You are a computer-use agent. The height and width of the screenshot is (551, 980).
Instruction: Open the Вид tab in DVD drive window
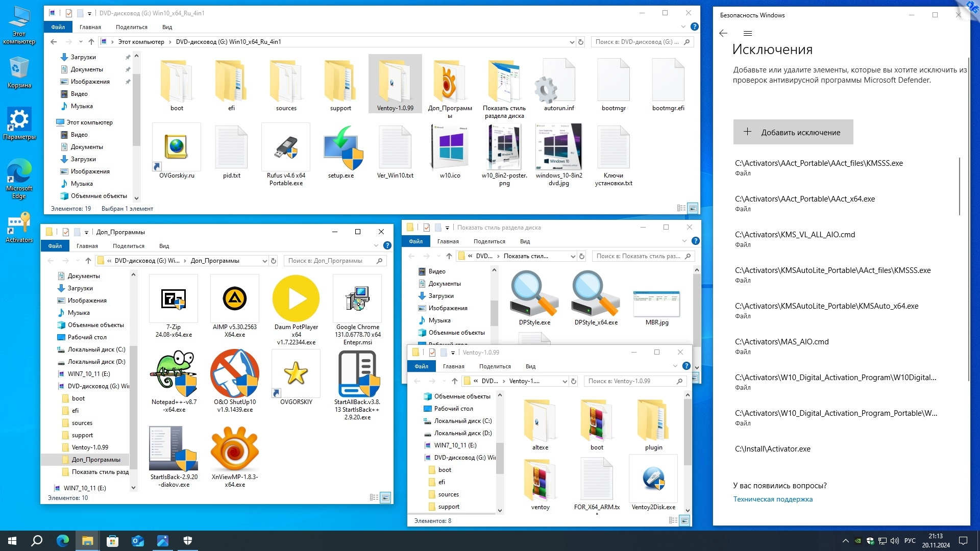tap(167, 27)
